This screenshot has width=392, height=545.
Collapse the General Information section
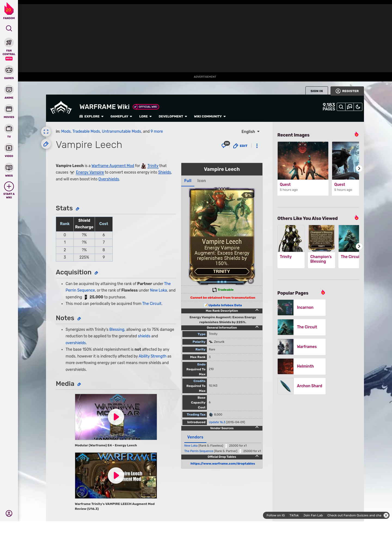[x=257, y=327]
